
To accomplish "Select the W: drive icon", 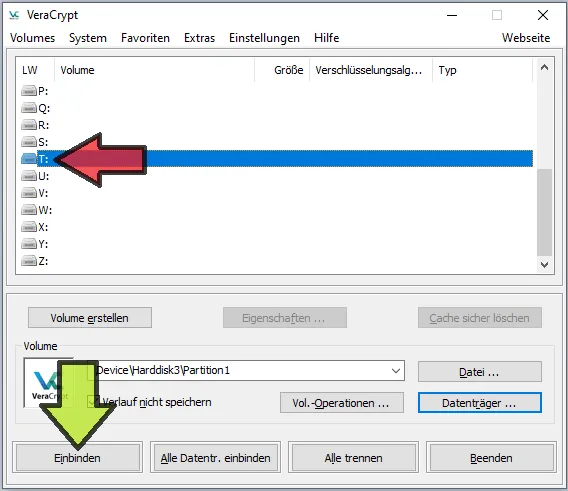I will [29, 210].
